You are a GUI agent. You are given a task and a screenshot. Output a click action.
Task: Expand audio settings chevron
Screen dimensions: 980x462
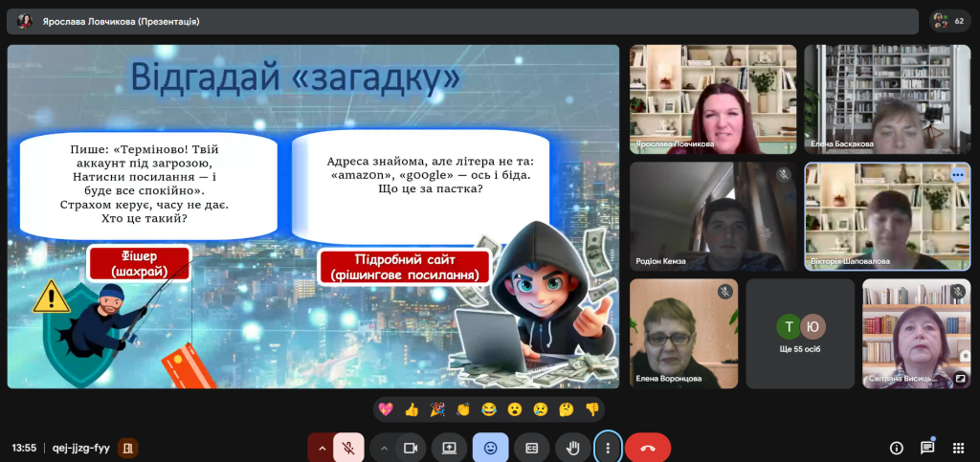322,448
